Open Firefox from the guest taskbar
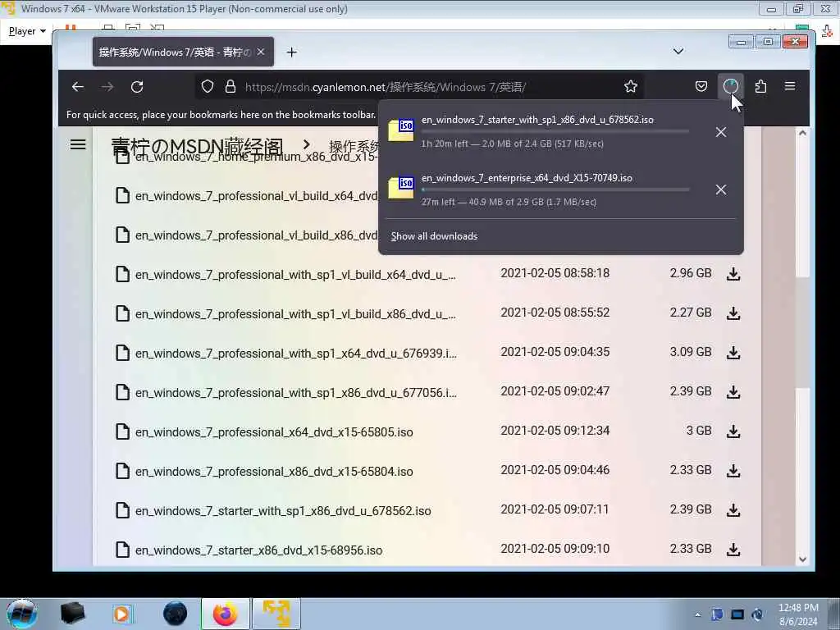Image resolution: width=840 pixels, height=630 pixels. 225,614
